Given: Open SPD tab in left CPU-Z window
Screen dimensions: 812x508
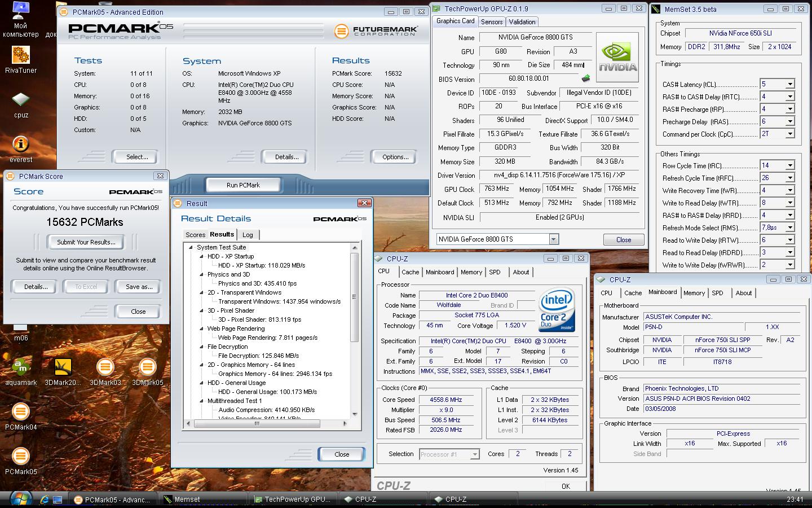Looking at the screenshot, I should (495, 272).
